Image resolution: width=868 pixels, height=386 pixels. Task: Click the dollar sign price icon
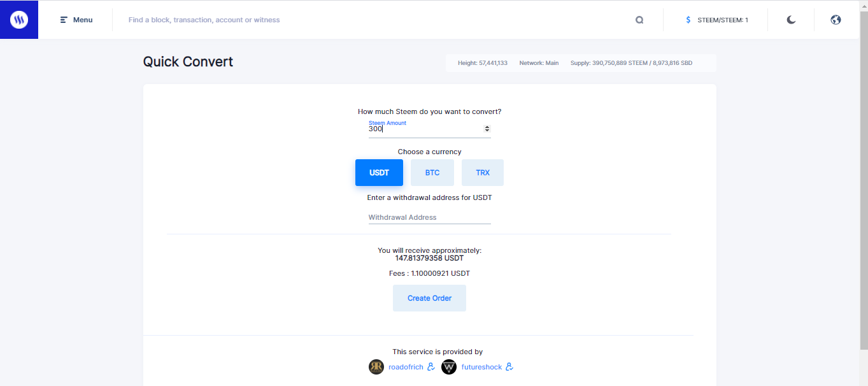(x=688, y=20)
